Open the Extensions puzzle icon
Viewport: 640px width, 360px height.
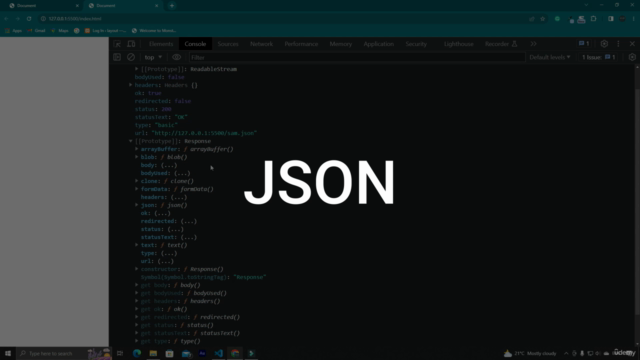click(593, 19)
